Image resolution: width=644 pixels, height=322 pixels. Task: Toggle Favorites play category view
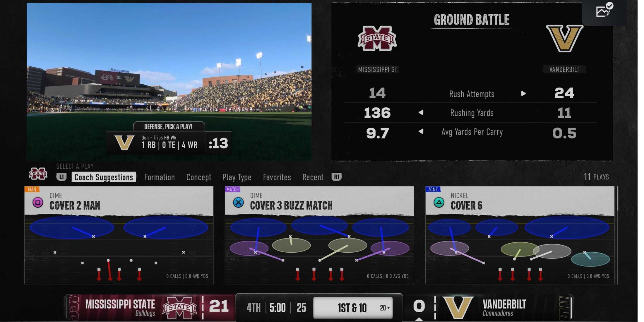pos(277,177)
